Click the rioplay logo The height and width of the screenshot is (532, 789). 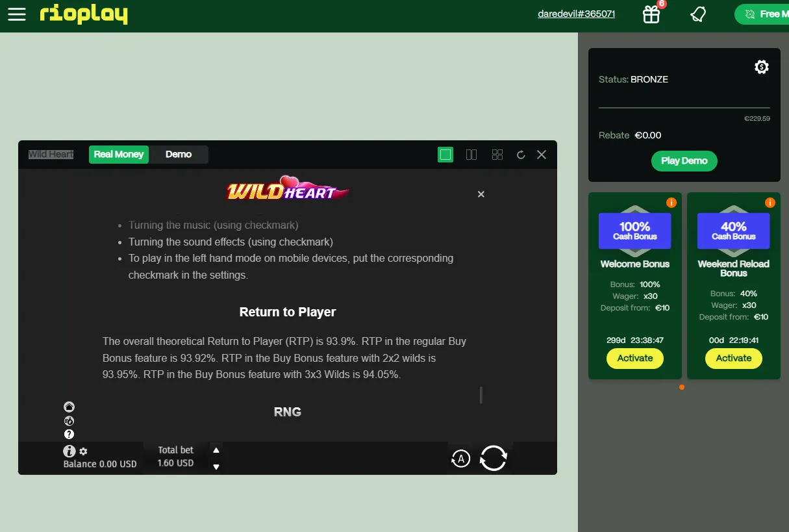[x=83, y=14]
